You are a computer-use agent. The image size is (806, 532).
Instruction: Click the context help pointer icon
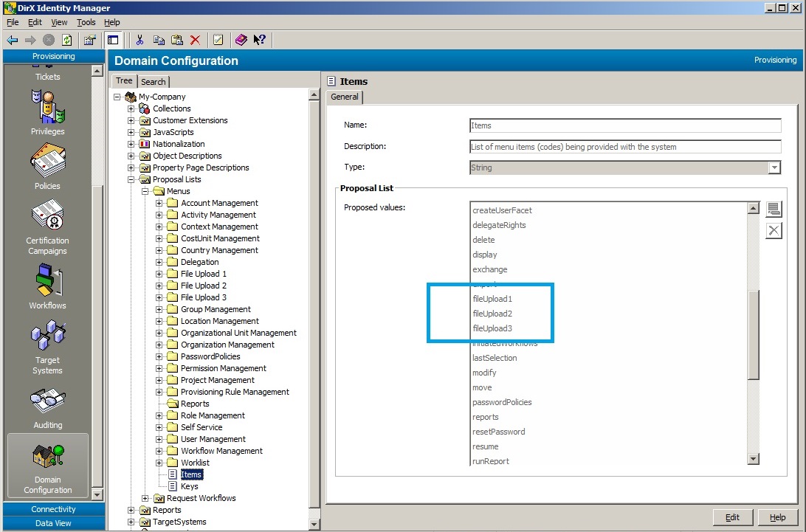click(x=259, y=40)
